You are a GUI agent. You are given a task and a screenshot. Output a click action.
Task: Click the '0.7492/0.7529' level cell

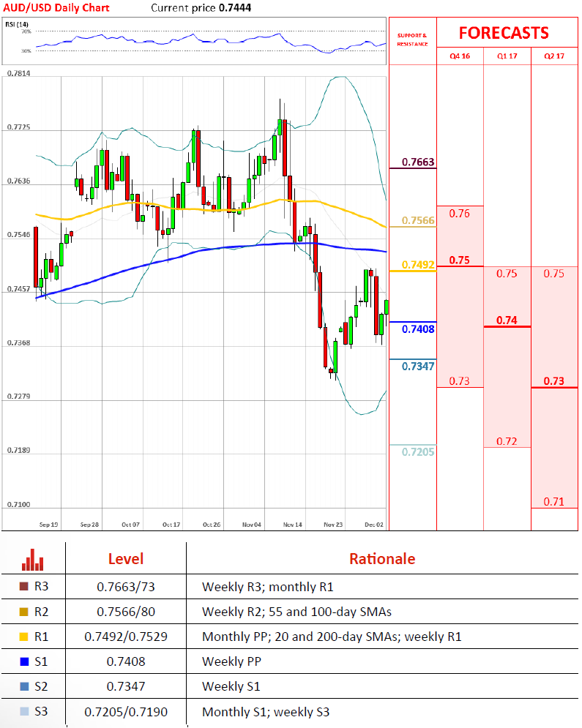126,637
